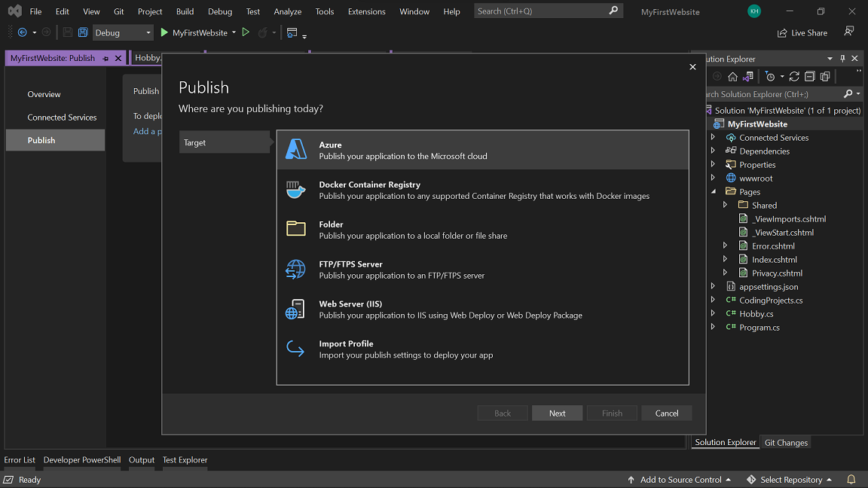Open the Extensions menu
This screenshot has width=868, height=488.
[366, 11]
